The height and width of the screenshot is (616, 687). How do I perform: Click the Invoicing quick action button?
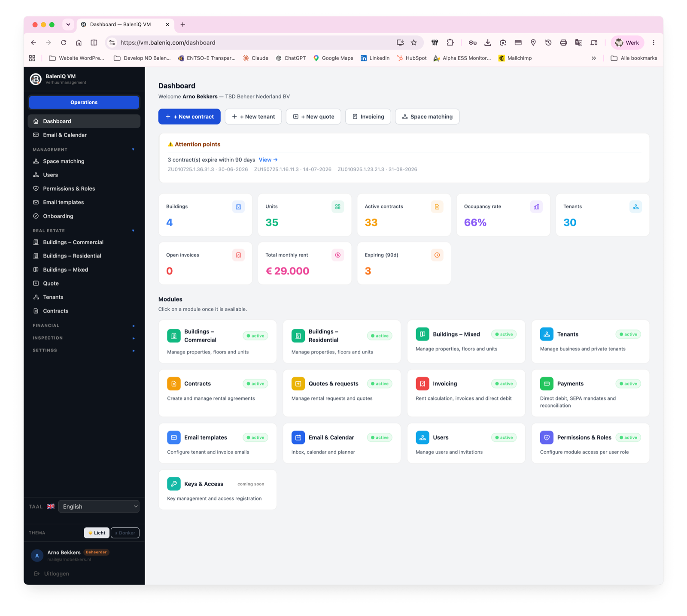click(368, 117)
